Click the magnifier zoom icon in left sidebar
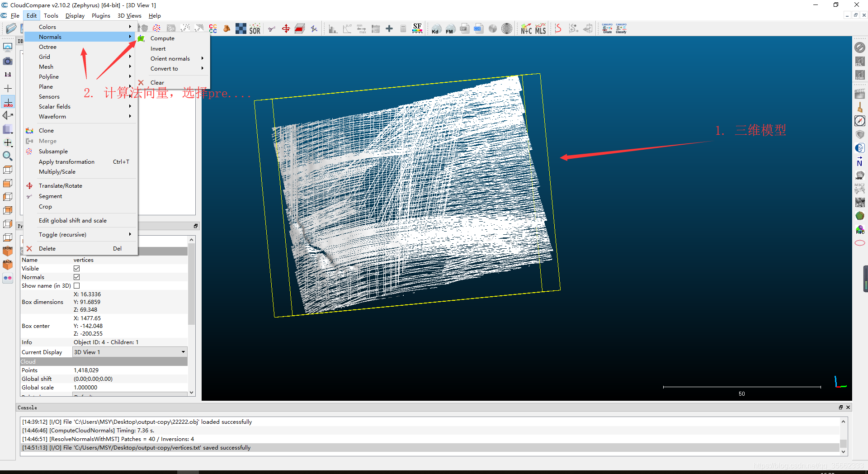 (8, 156)
